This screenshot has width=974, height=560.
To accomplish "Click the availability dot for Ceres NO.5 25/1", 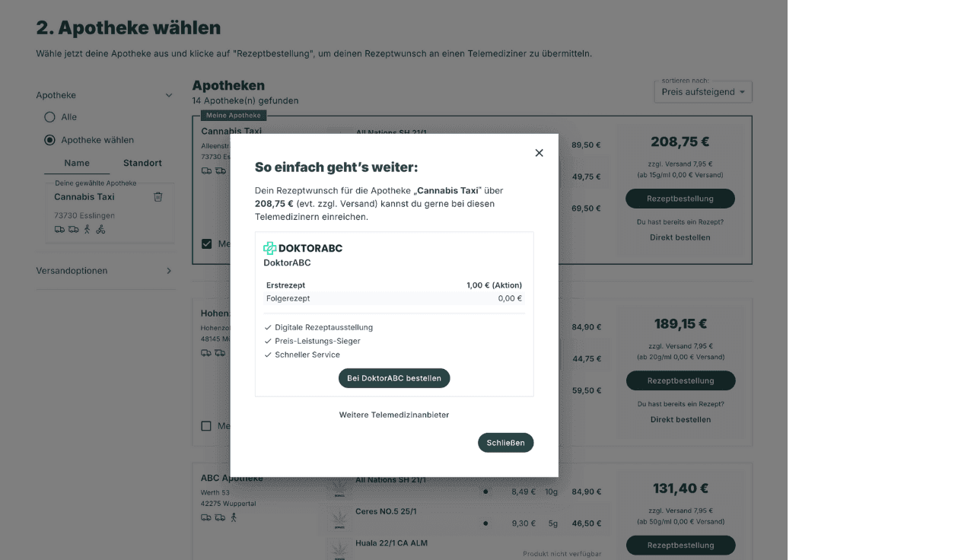I will [485, 523].
